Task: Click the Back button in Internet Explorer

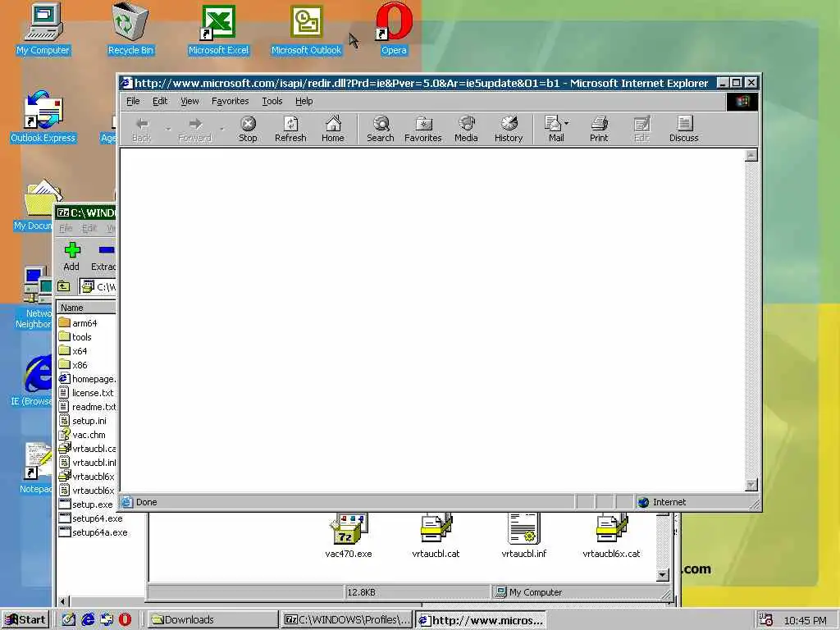Action: tap(141, 129)
